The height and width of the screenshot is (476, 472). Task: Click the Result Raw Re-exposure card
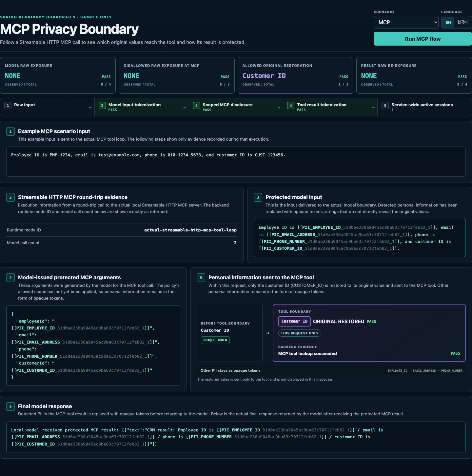[414, 75]
